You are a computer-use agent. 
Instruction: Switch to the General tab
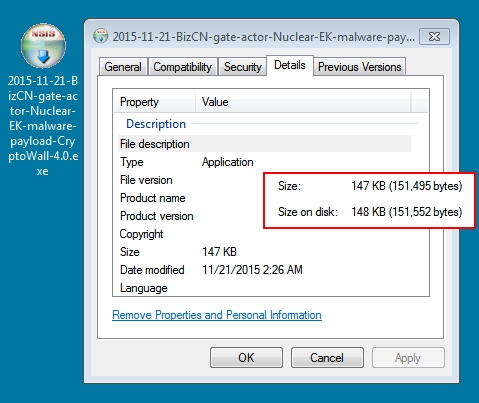pyautogui.click(x=123, y=67)
